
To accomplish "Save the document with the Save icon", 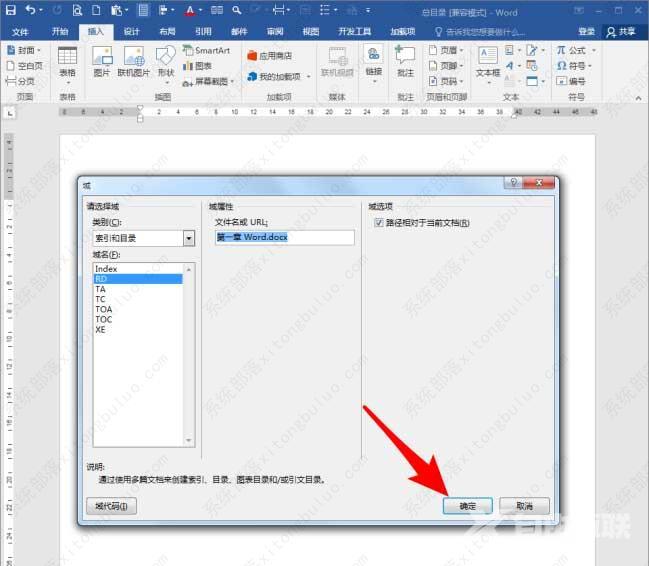I will [x=11, y=10].
